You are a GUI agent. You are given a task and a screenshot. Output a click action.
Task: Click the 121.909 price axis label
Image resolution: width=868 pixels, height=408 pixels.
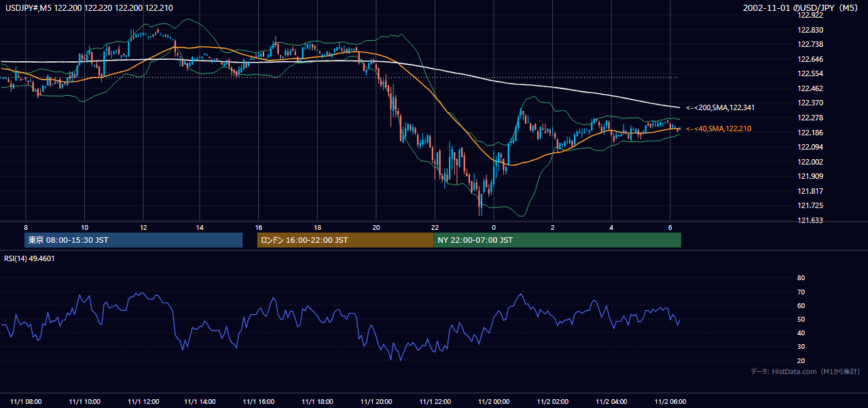810,176
